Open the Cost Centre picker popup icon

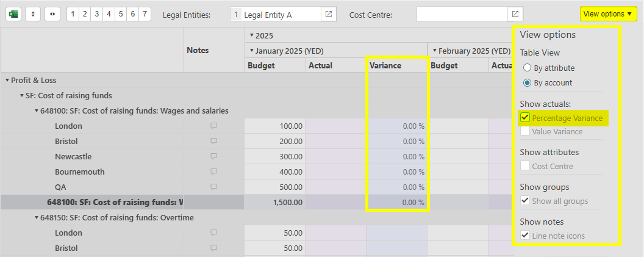point(515,14)
